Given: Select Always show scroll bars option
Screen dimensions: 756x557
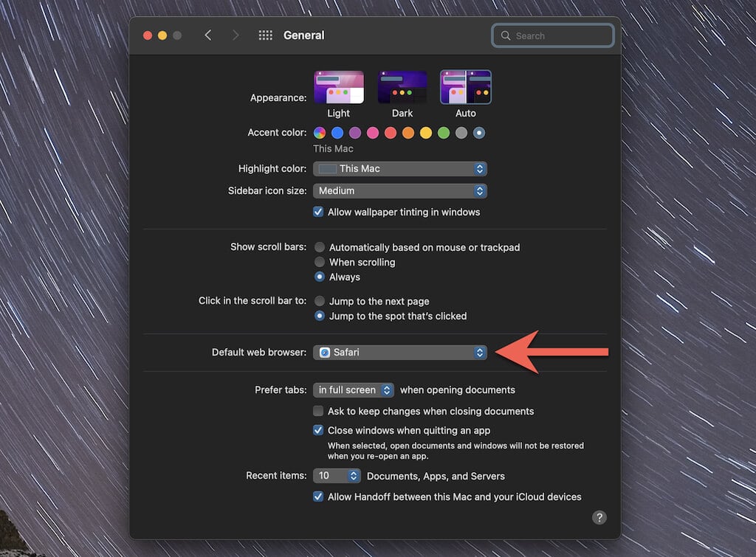Looking at the screenshot, I should [x=319, y=277].
